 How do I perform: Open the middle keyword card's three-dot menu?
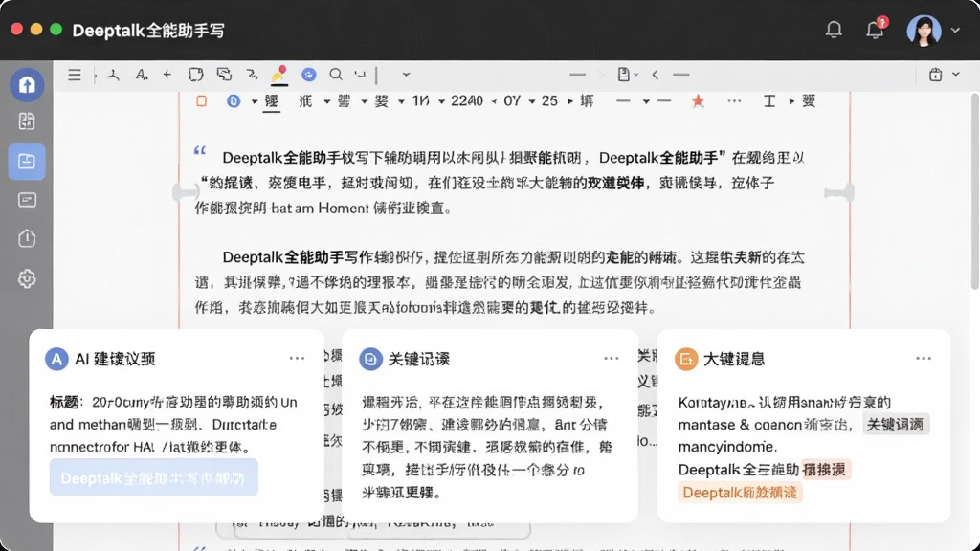(x=612, y=359)
